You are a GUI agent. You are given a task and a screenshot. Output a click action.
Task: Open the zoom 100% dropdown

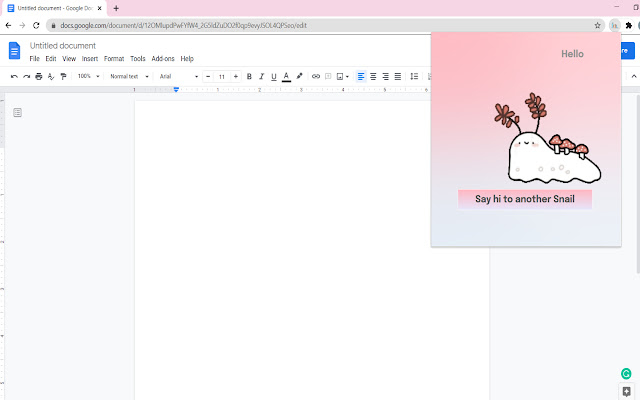click(89, 76)
